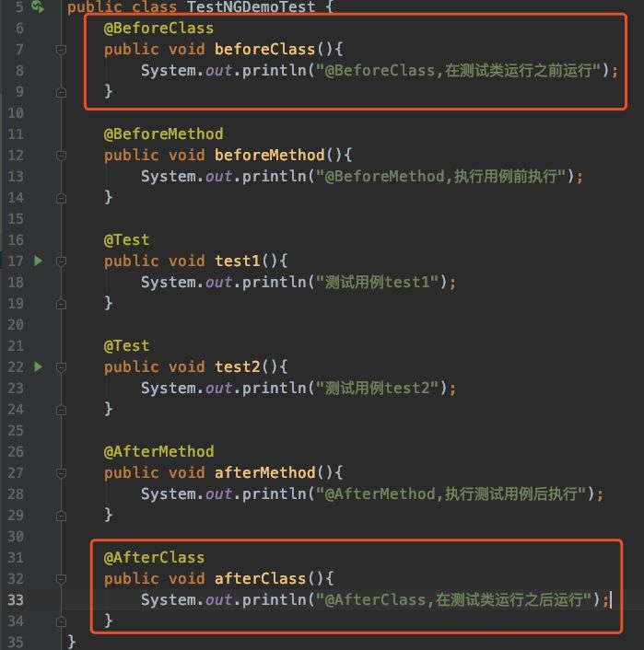The height and width of the screenshot is (650, 644).
Task: Collapse the test1 method on line 17
Action: pos(61,261)
